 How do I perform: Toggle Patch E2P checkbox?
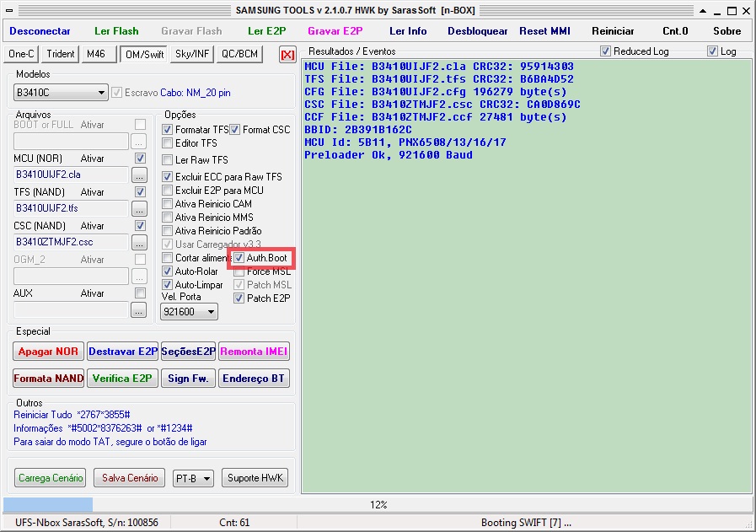239,298
